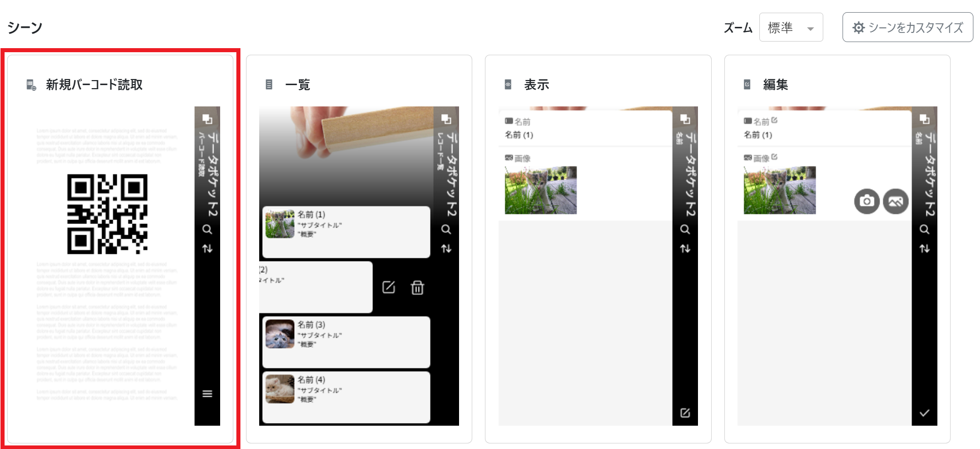
Task: Click the QR code in barcode scene
Action: (108, 214)
